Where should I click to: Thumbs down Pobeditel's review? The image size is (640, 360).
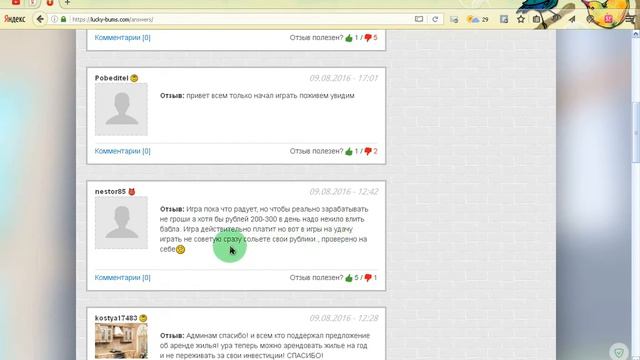tap(368, 151)
